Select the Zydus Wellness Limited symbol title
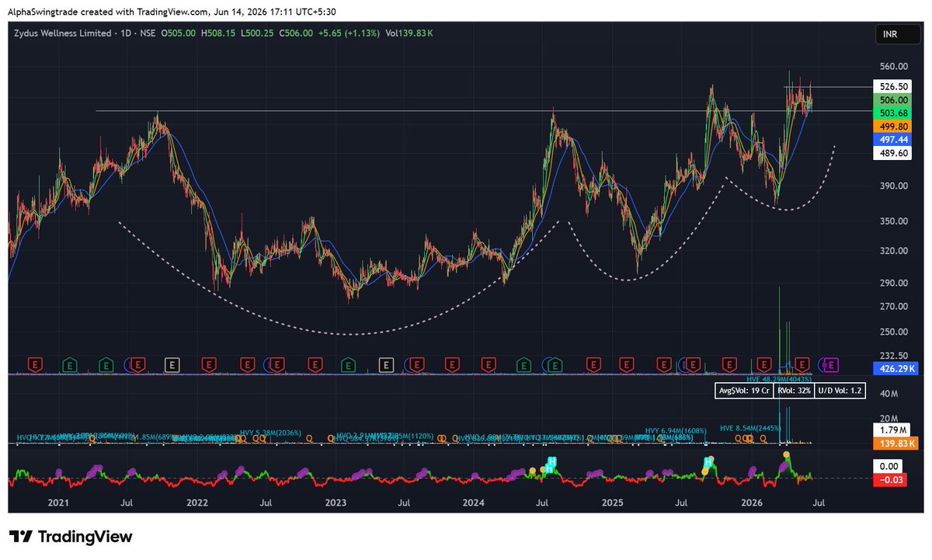932x560 pixels. (x=63, y=33)
